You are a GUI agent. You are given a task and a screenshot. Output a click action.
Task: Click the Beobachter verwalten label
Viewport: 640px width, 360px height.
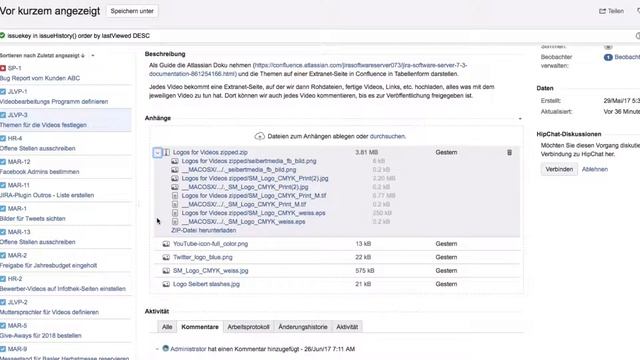pos(556,61)
